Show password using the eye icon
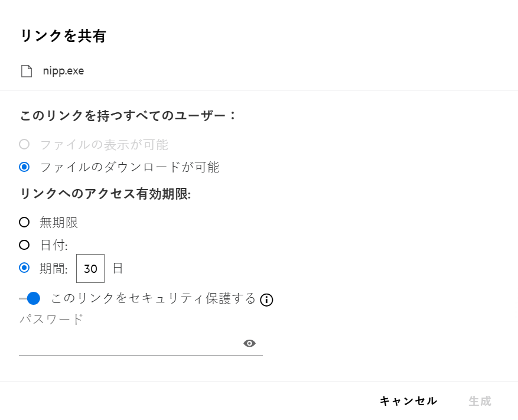 click(249, 343)
